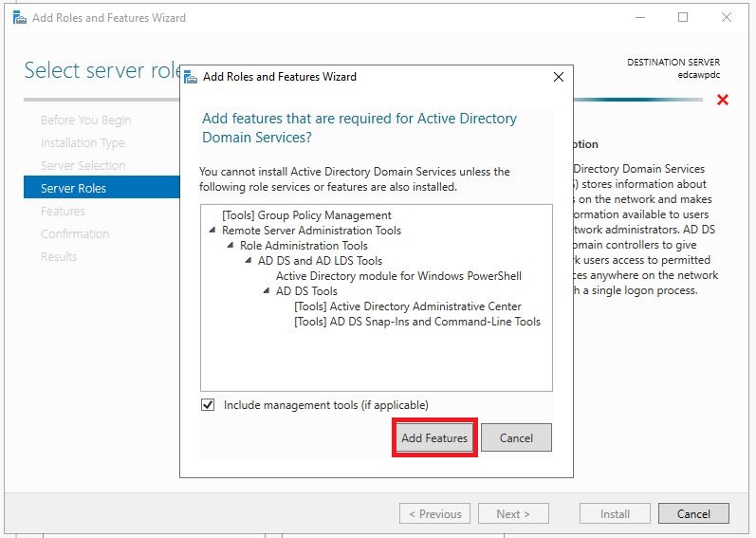Click the Previous button in main wizard

point(434,514)
